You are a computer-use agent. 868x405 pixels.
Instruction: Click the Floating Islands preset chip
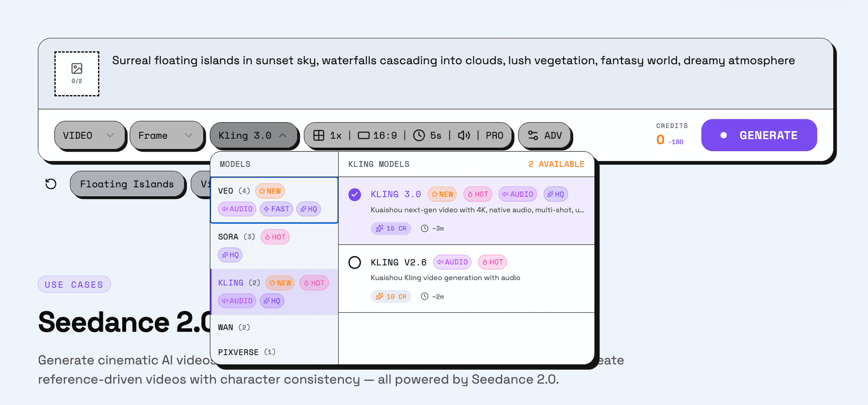point(127,184)
